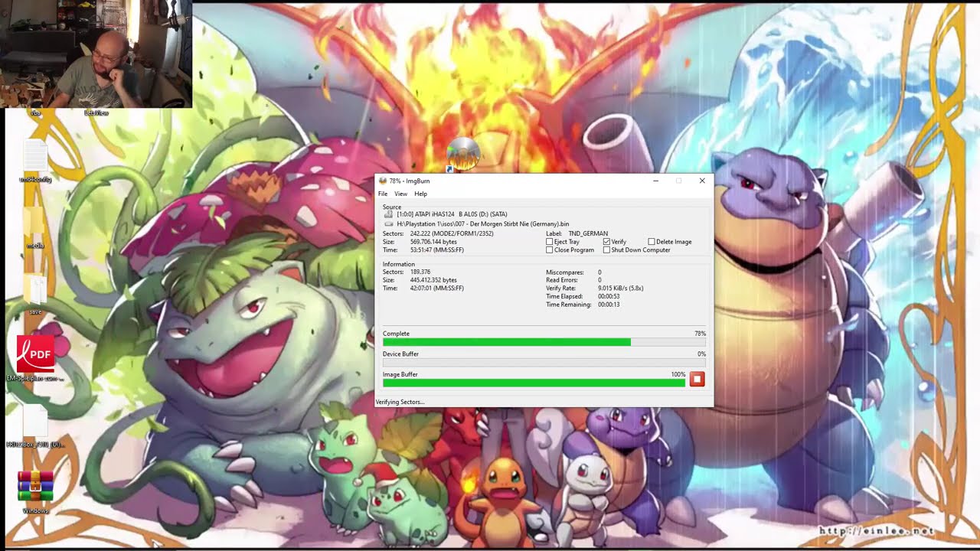Click the verify rate 9.015 KiB/s value
The image size is (980, 551).
coord(620,289)
